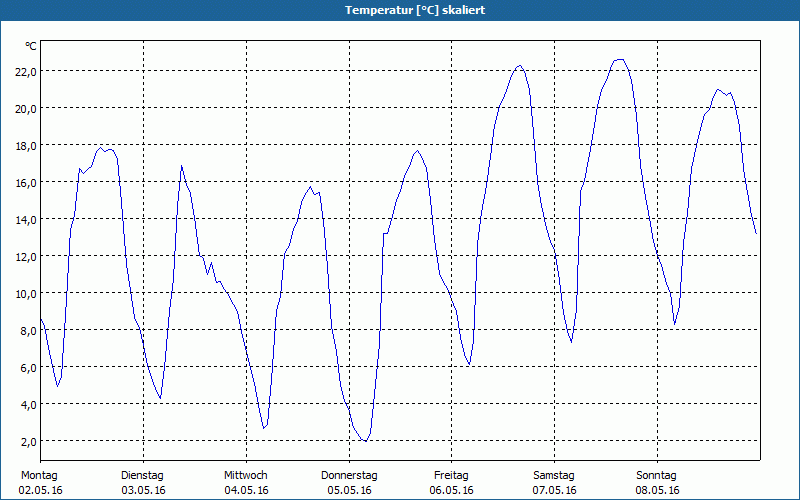
Task: Click the date 02.05.16
Action: point(40,490)
